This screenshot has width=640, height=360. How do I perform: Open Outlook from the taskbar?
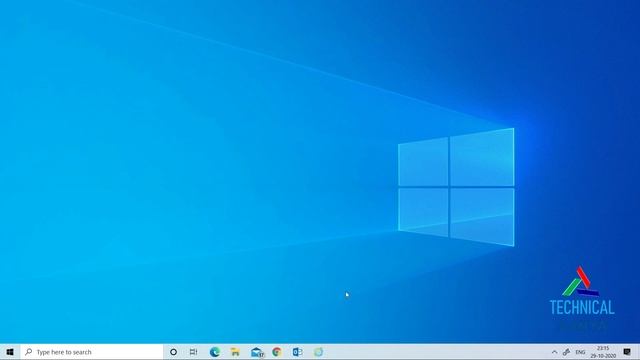[297, 352]
